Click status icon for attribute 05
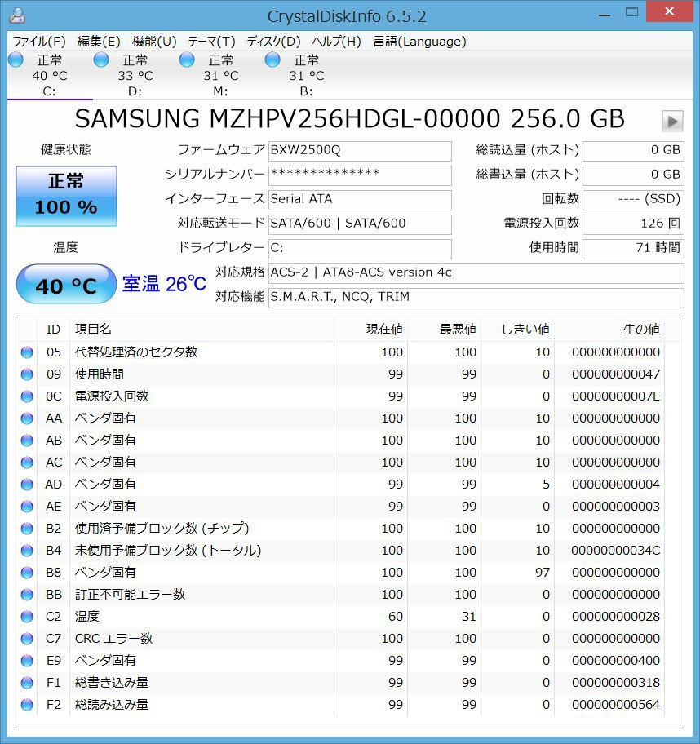 point(27,352)
